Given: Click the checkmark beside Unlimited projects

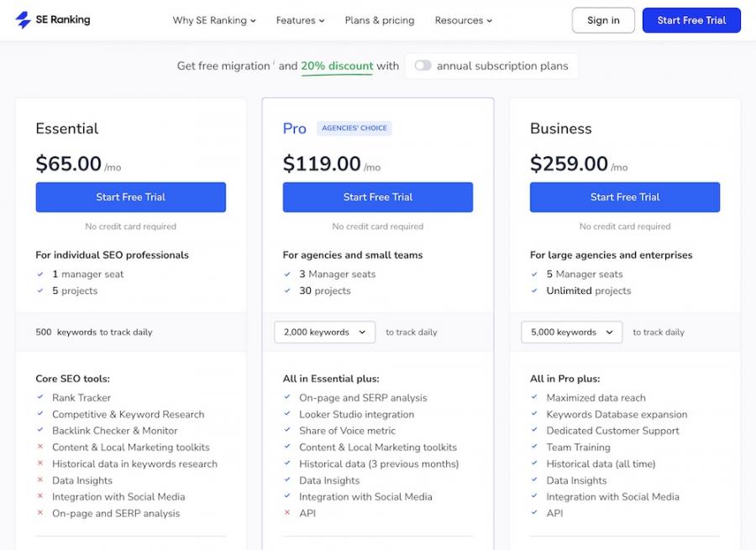Looking at the screenshot, I should [x=533, y=291].
